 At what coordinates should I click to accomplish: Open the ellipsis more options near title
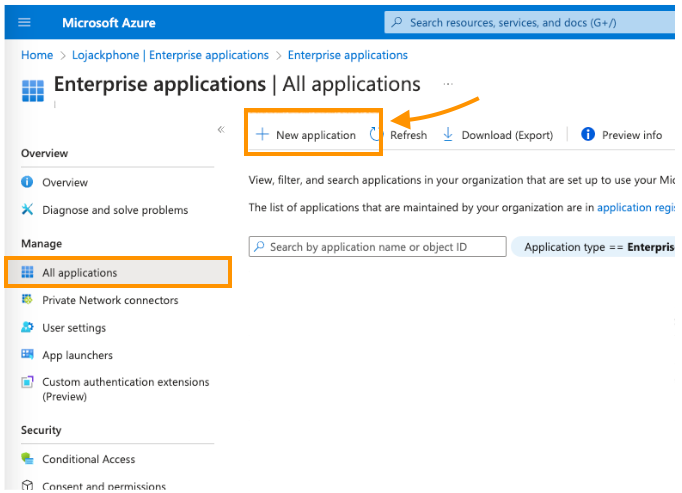pyautogui.click(x=448, y=84)
